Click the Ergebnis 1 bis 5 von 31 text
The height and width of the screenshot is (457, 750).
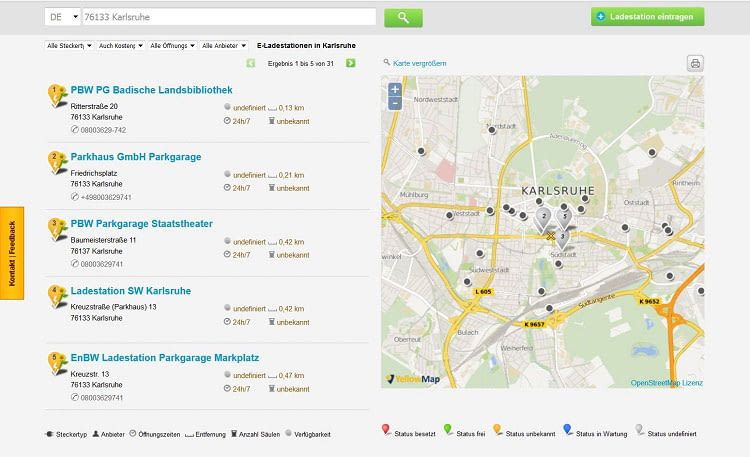click(x=301, y=64)
